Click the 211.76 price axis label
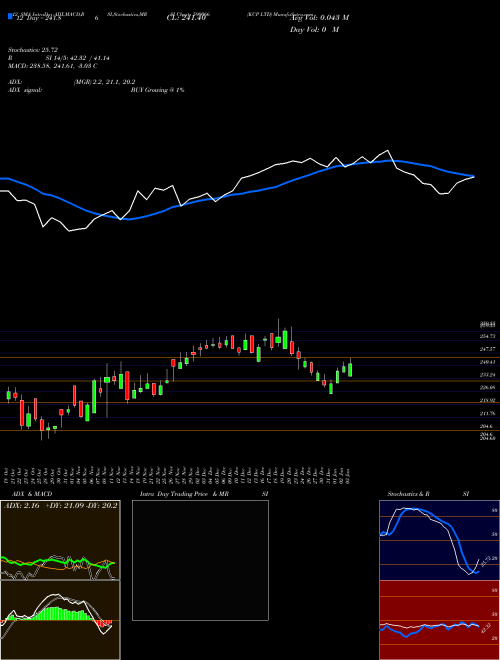The width and height of the screenshot is (500, 660). tap(487, 413)
